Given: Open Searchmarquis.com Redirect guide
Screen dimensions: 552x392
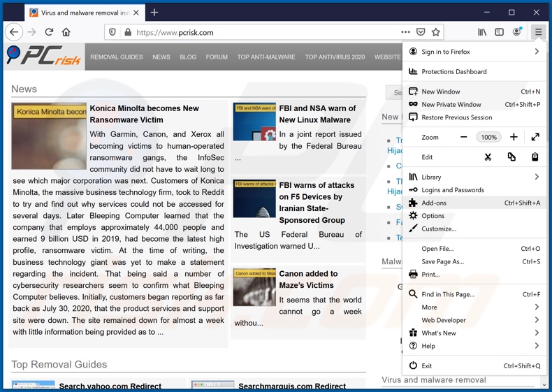Looking at the screenshot, I should coord(292,386).
